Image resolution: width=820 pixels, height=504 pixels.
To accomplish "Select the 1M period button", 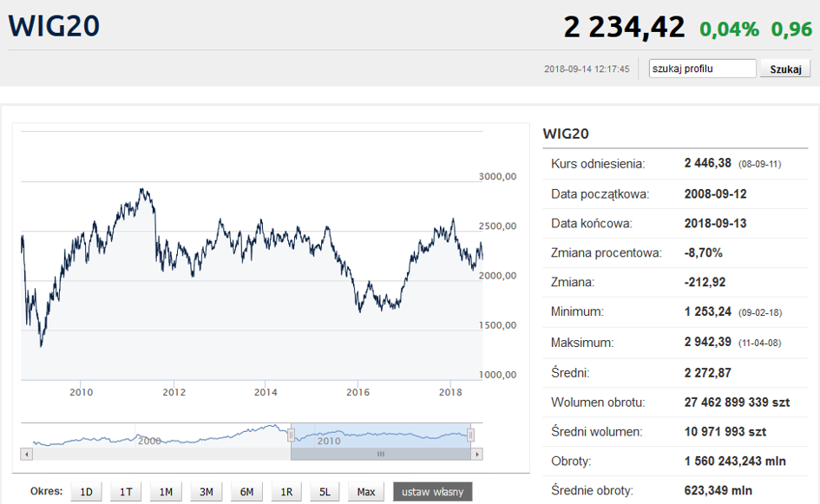I will tap(166, 492).
